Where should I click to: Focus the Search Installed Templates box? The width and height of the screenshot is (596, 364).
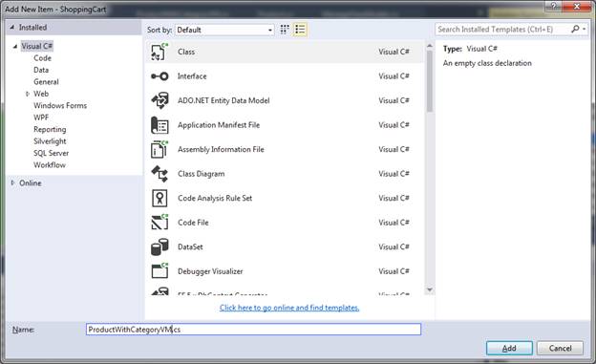[x=502, y=29]
